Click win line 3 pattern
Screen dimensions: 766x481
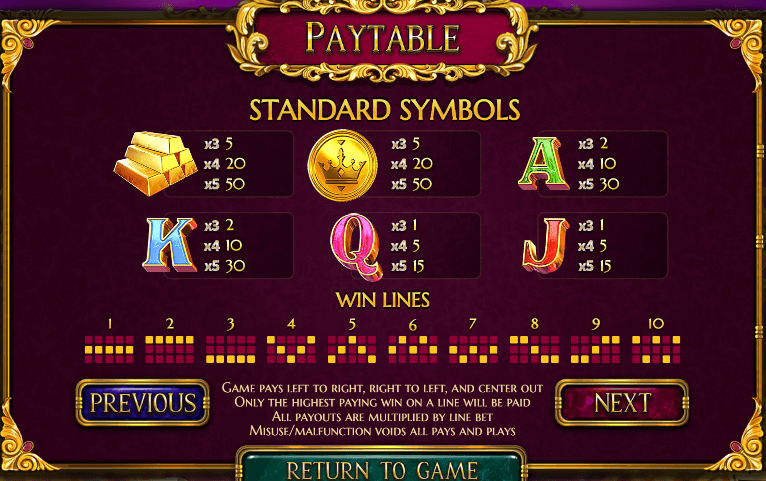pos(231,350)
